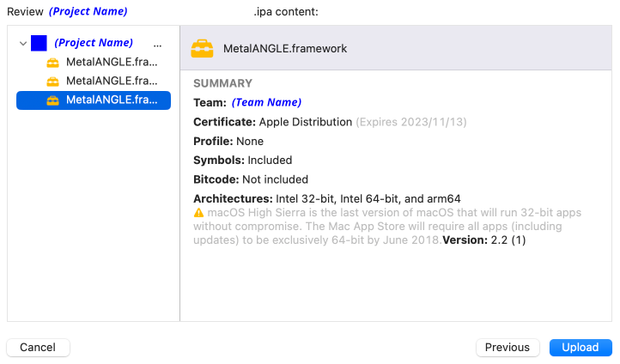Select the first MetalANGLE.fra... tree row

point(94,62)
